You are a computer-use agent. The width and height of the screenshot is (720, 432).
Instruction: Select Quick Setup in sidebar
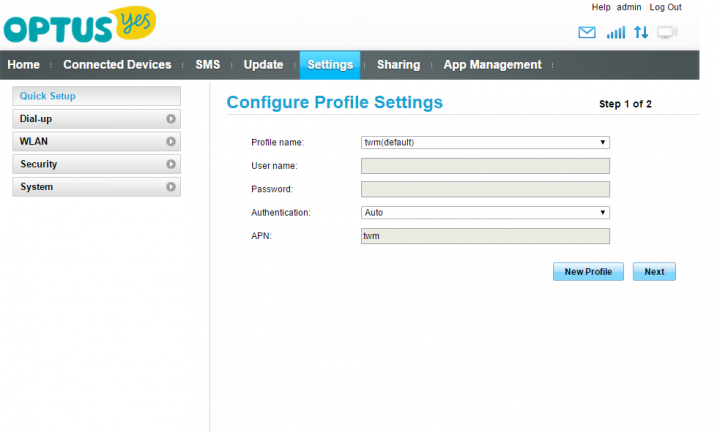tap(96, 96)
